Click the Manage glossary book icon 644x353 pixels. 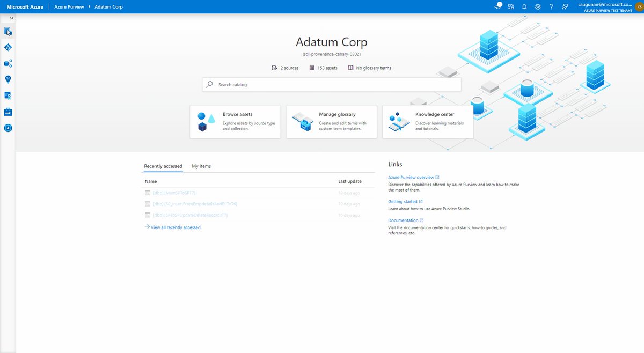(x=302, y=122)
